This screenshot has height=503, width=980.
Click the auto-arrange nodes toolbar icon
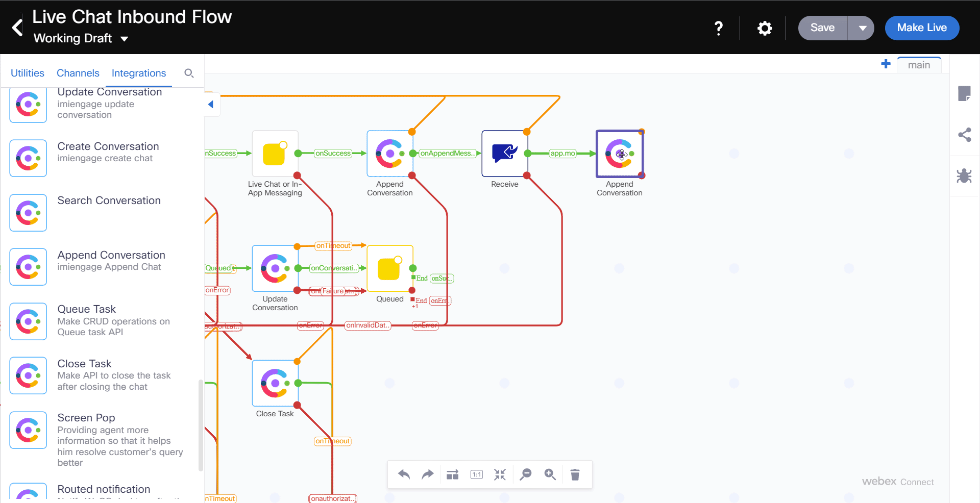tap(452, 474)
